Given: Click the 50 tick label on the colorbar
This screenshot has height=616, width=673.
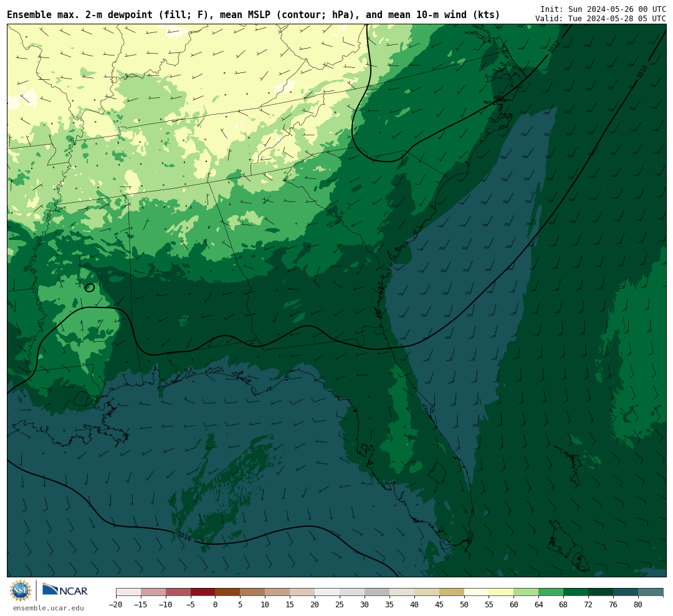Looking at the screenshot, I should [x=464, y=605].
